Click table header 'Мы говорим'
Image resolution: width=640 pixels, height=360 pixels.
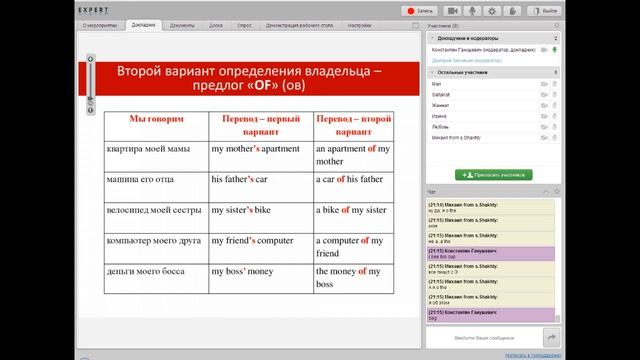coord(156,126)
